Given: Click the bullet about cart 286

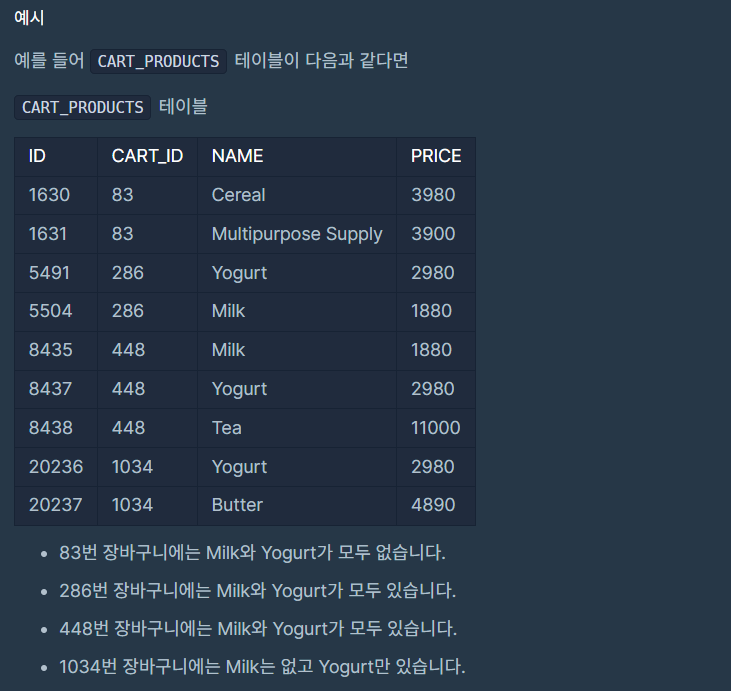Looking at the screenshot, I should 257,591.
